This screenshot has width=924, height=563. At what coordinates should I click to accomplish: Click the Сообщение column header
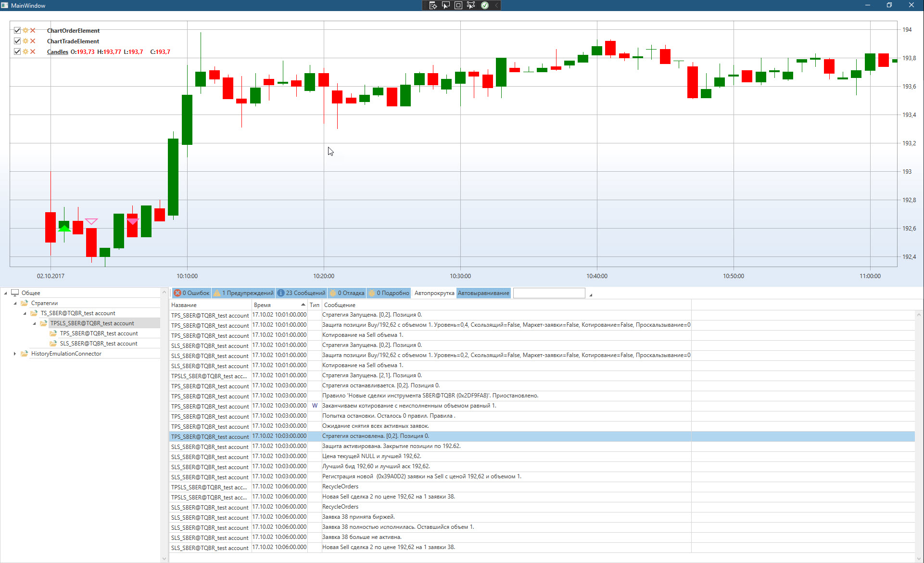pos(340,305)
